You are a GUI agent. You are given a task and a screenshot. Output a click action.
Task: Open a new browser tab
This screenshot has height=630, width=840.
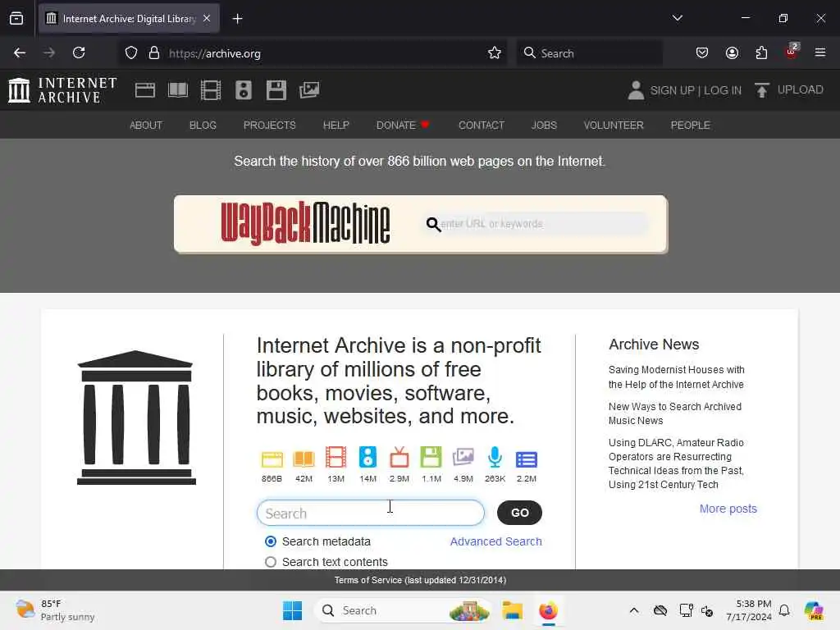pos(237,19)
